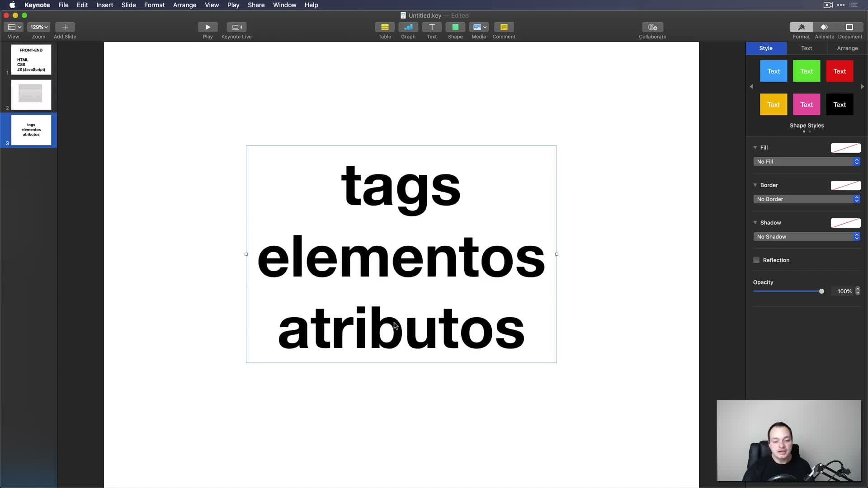Collapse the Fill section triangle
The image size is (868, 488).
click(x=755, y=147)
